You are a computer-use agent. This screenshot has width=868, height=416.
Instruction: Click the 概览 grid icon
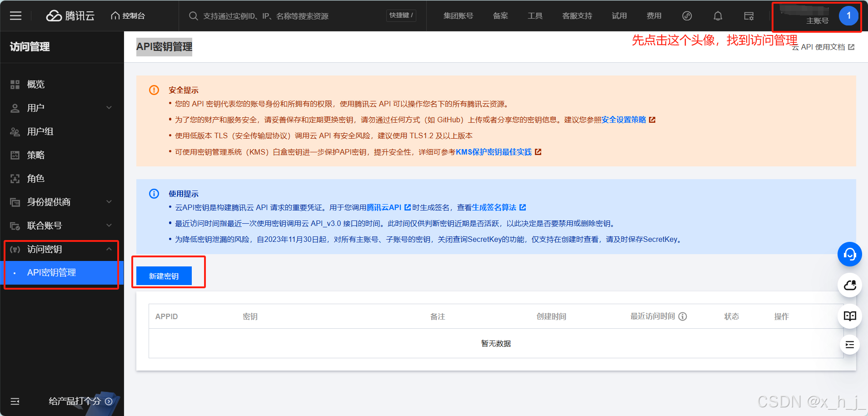point(15,84)
